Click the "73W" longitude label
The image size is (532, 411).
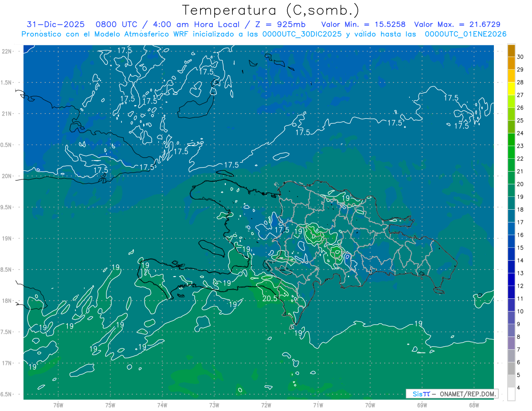click(x=214, y=405)
